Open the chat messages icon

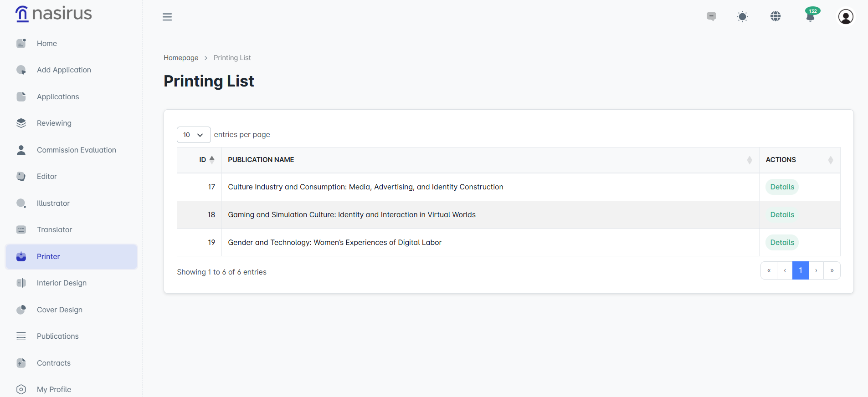pyautogui.click(x=711, y=16)
